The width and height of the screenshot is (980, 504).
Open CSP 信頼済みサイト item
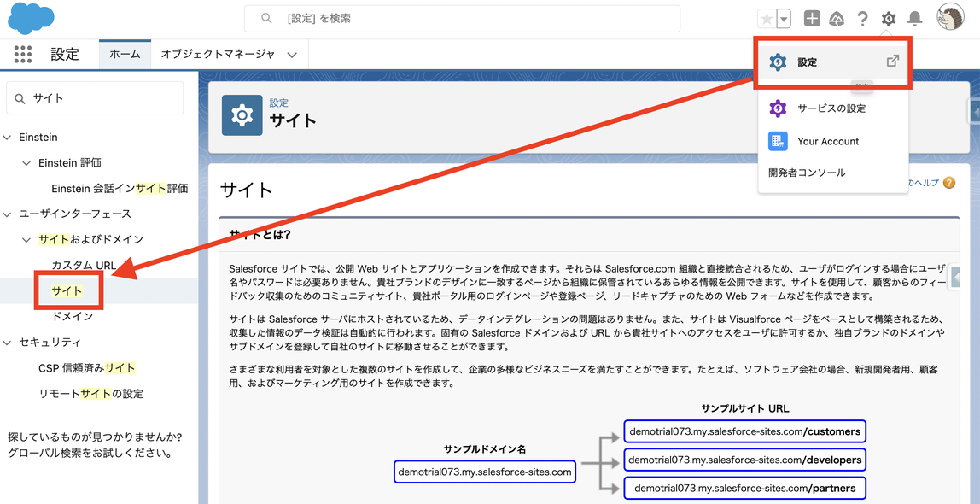87,367
